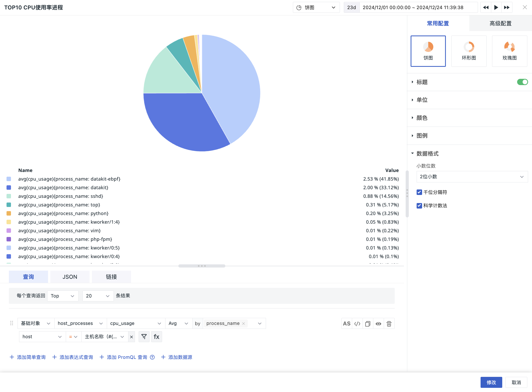
Task: Switch to the 常用配置 tab
Action: (x=438, y=23)
